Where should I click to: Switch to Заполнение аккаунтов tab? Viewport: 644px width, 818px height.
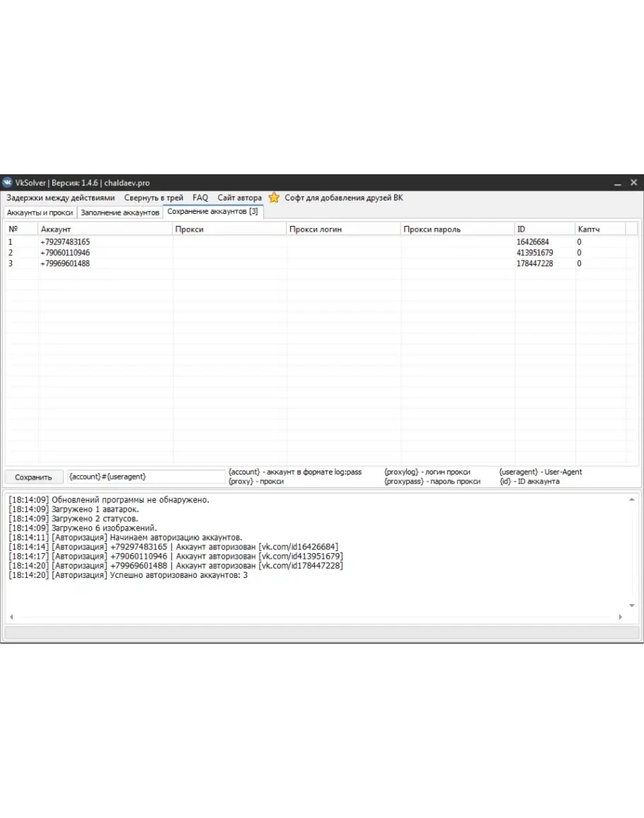(x=120, y=212)
